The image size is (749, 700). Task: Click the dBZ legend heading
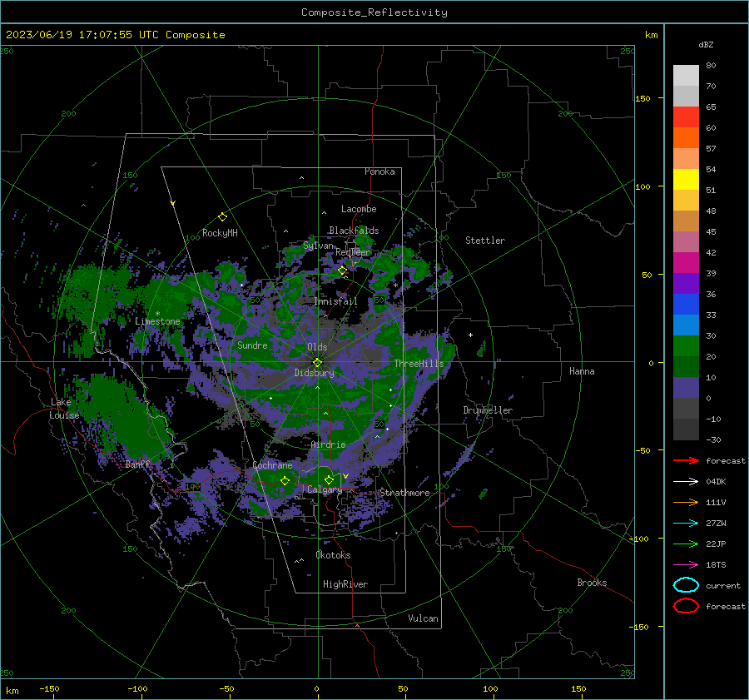pos(706,44)
